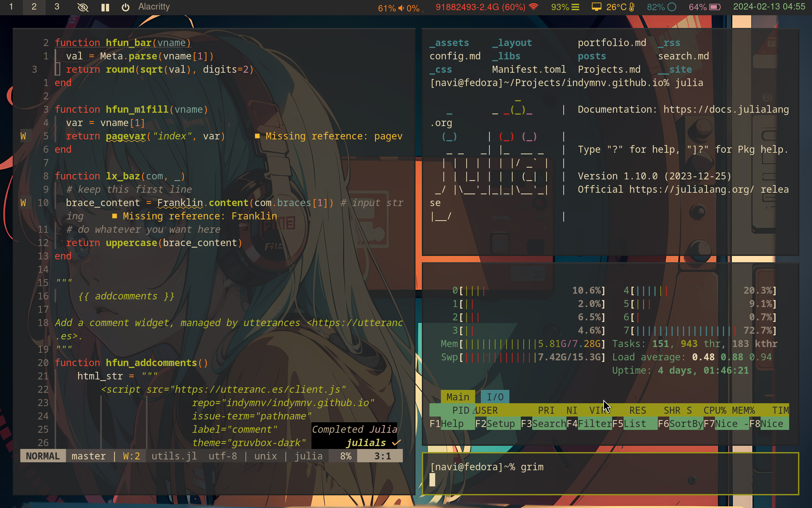
Task: Click the _assets directory in listing
Action: (449, 43)
